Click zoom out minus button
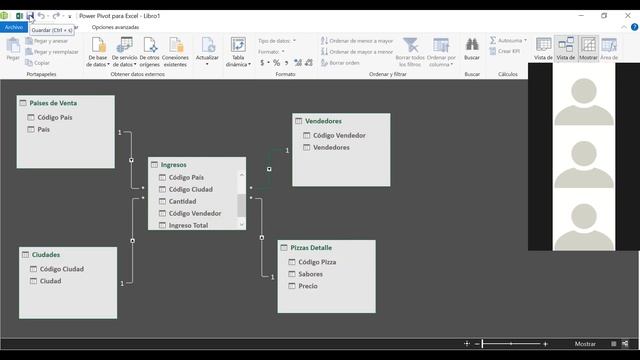Screen dimensions: 640x360 477,344
